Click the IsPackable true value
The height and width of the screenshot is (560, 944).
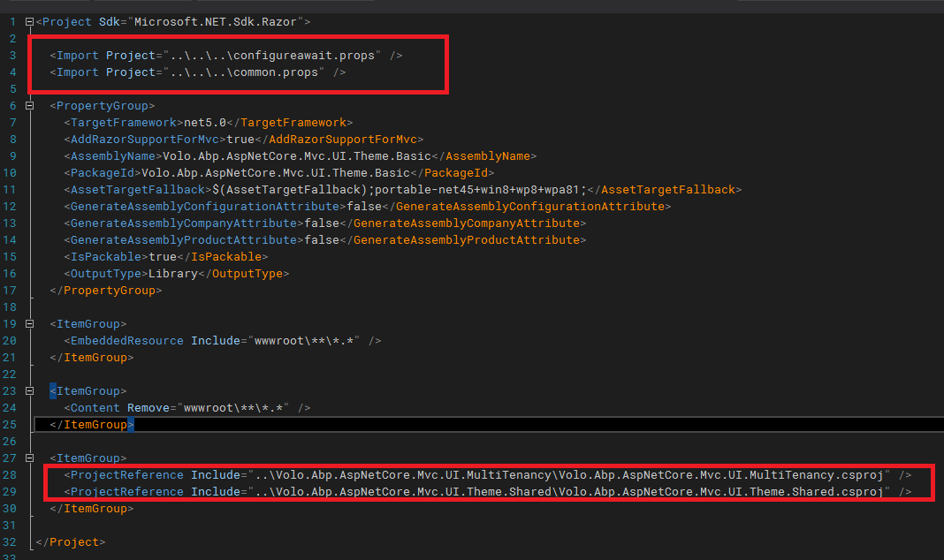coord(163,257)
